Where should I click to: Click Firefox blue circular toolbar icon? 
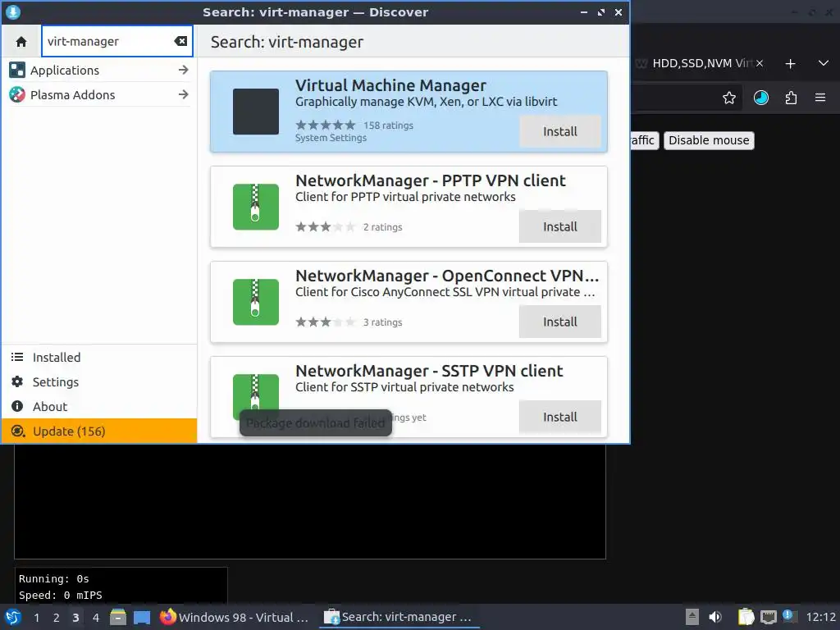[760, 98]
